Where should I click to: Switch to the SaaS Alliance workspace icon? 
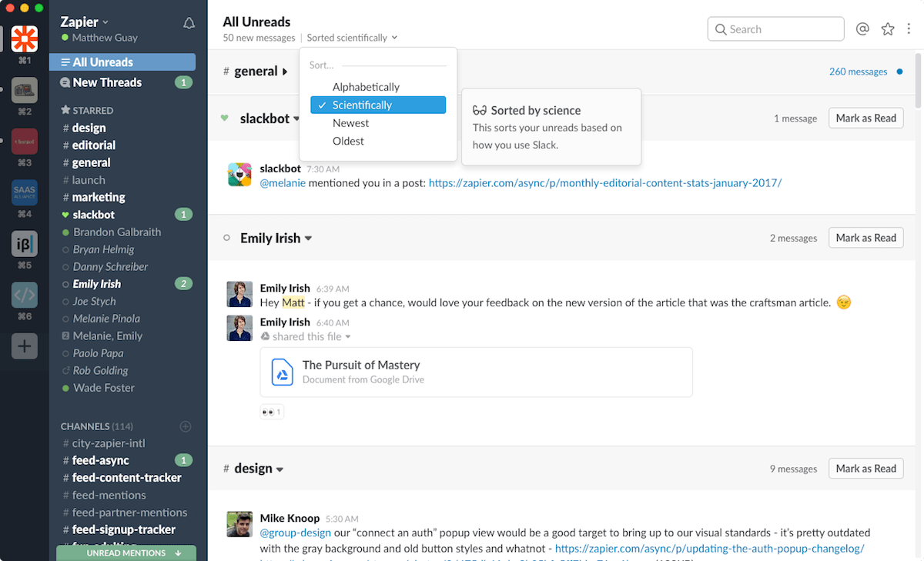click(25, 192)
